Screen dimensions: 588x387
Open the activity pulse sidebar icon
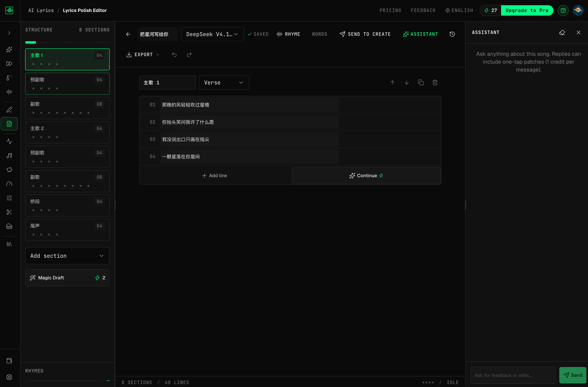click(x=9, y=141)
